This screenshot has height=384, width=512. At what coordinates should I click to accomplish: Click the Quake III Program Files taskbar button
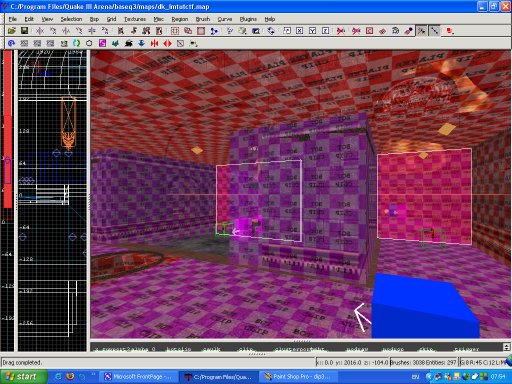pyautogui.click(x=218, y=377)
